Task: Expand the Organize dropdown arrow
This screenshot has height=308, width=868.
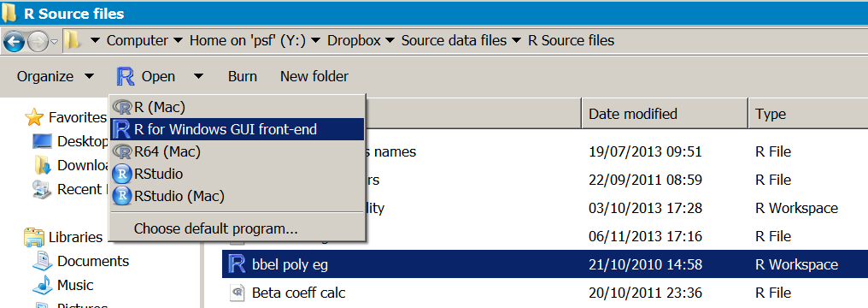Action: [x=89, y=76]
